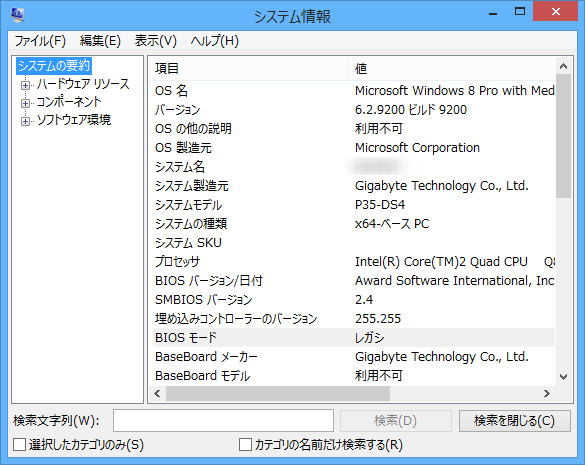Click the horizontal scrollbar left arrow
585x465 pixels.
click(x=157, y=393)
